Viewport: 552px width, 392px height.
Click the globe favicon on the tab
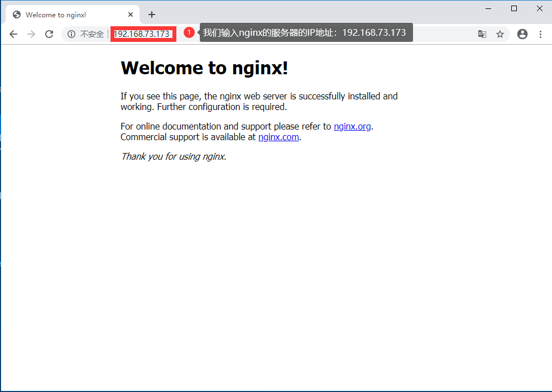[17, 15]
